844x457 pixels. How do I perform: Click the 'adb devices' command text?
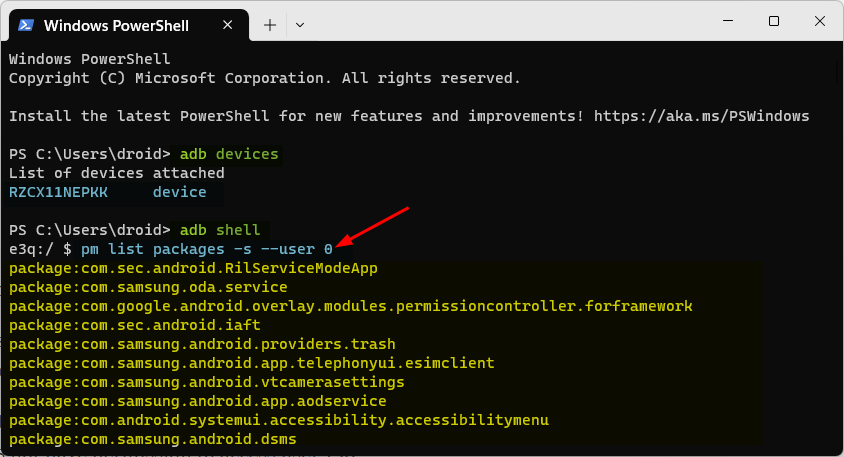[x=229, y=154]
